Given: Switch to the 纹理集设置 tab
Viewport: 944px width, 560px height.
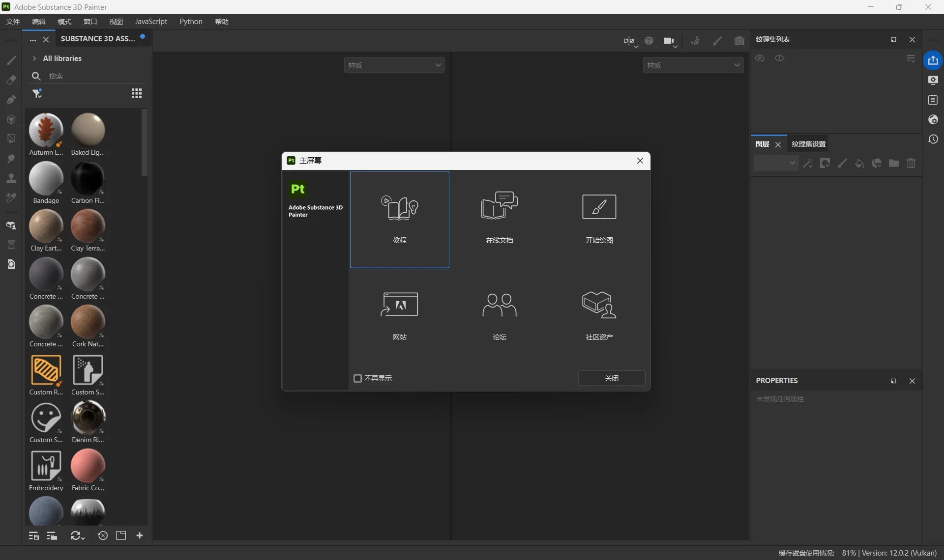Looking at the screenshot, I should (x=808, y=144).
